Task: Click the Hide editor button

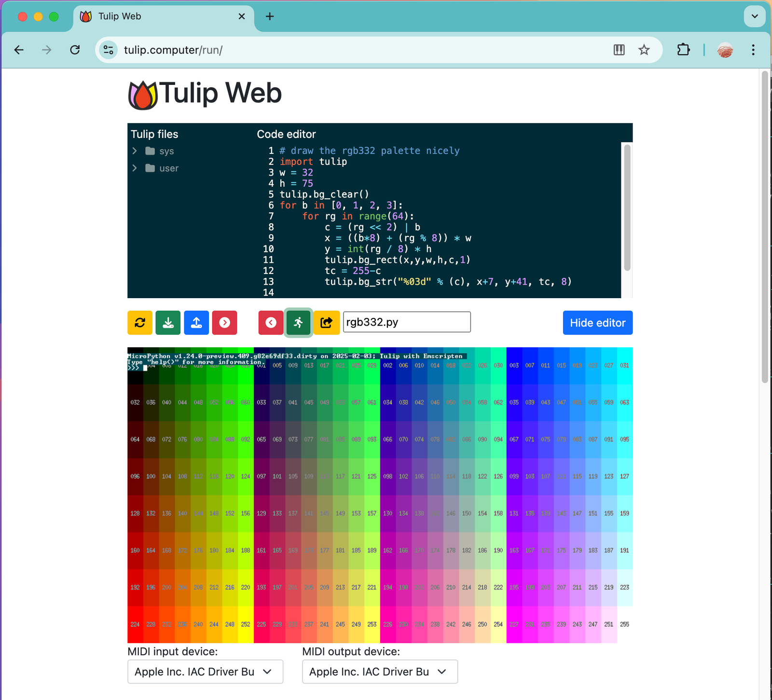Action: coord(597,323)
